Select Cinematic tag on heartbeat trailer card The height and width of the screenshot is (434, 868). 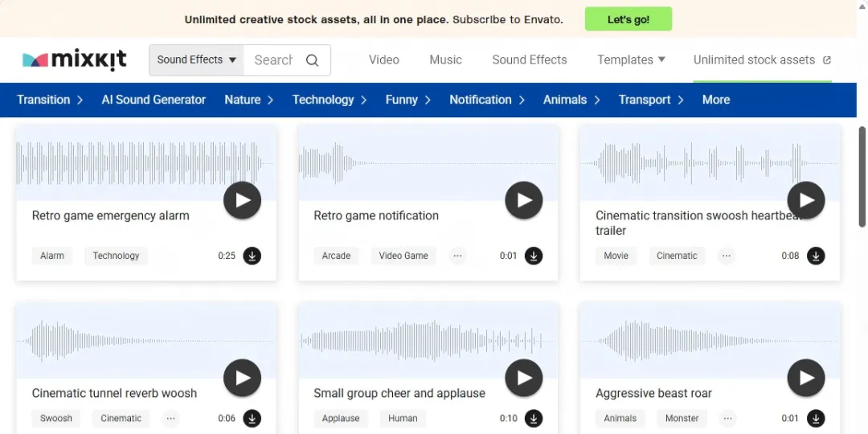[677, 256]
